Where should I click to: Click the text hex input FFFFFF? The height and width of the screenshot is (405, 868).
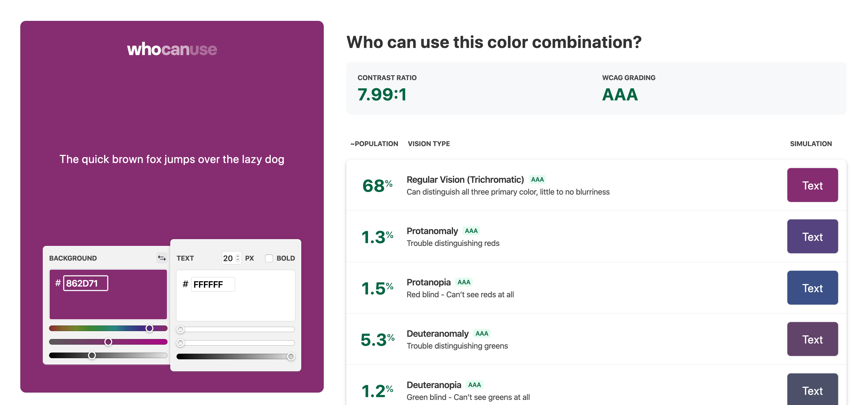[x=213, y=284]
